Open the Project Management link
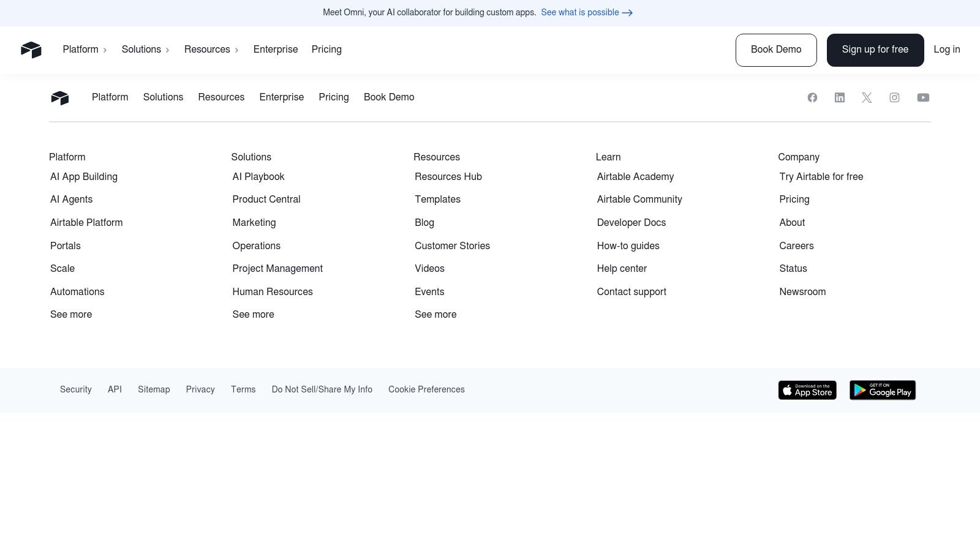 (277, 269)
